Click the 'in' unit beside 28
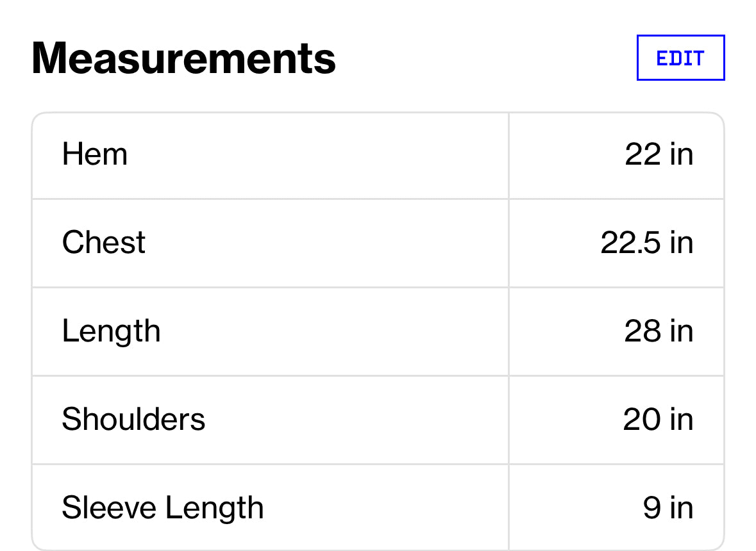Screen dimensions: 756x551 pos(682,331)
